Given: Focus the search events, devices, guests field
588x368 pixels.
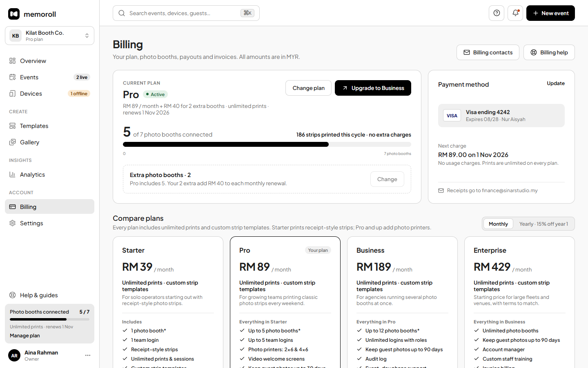Looking at the screenshot, I should 186,13.
